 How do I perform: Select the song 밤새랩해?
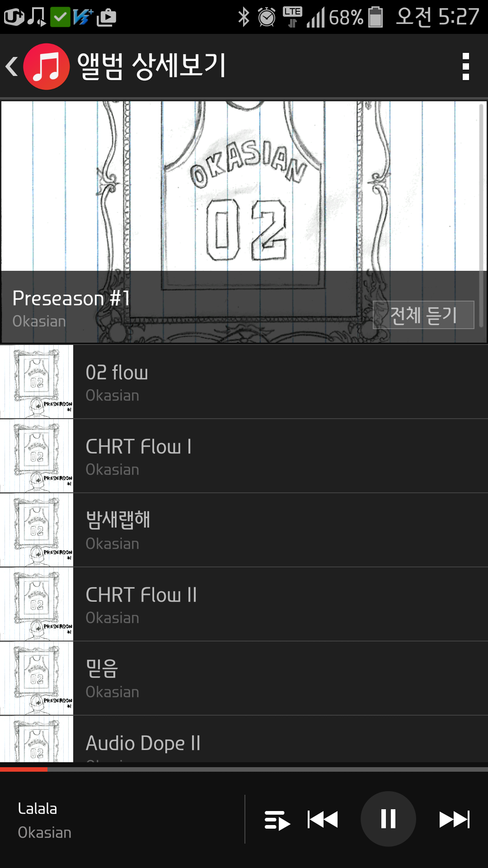click(x=280, y=530)
